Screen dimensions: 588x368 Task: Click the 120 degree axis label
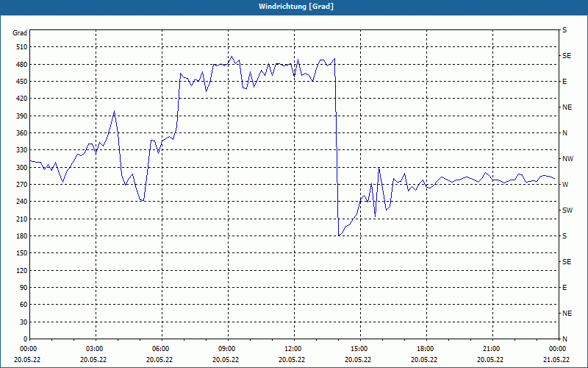tap(22, 270)
